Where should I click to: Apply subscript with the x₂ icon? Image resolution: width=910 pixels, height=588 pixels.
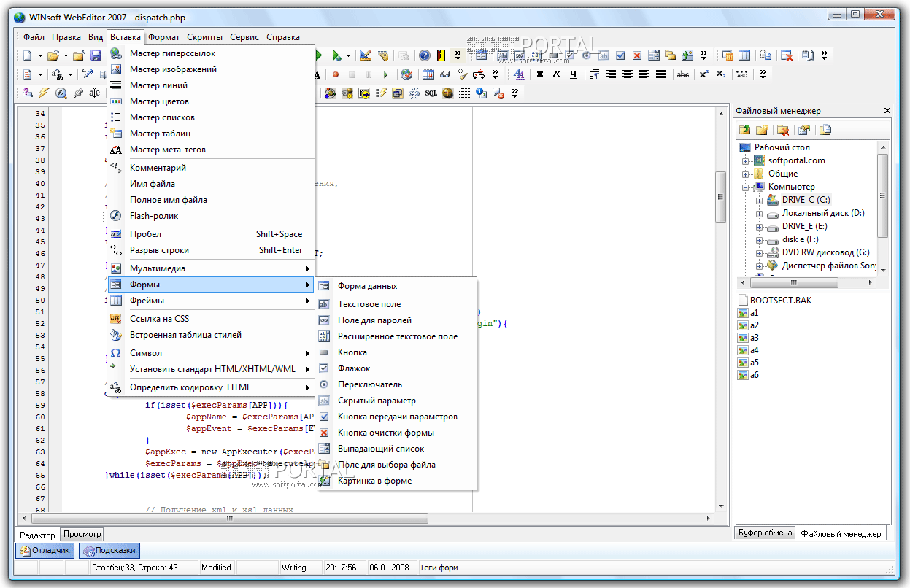(x=721, y=74)
